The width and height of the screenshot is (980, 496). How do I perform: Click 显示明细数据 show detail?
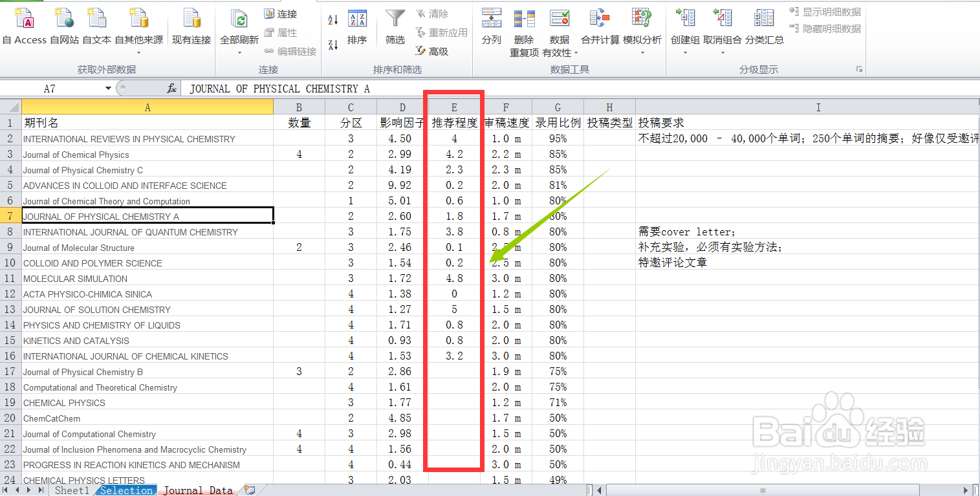pos(825,12)
